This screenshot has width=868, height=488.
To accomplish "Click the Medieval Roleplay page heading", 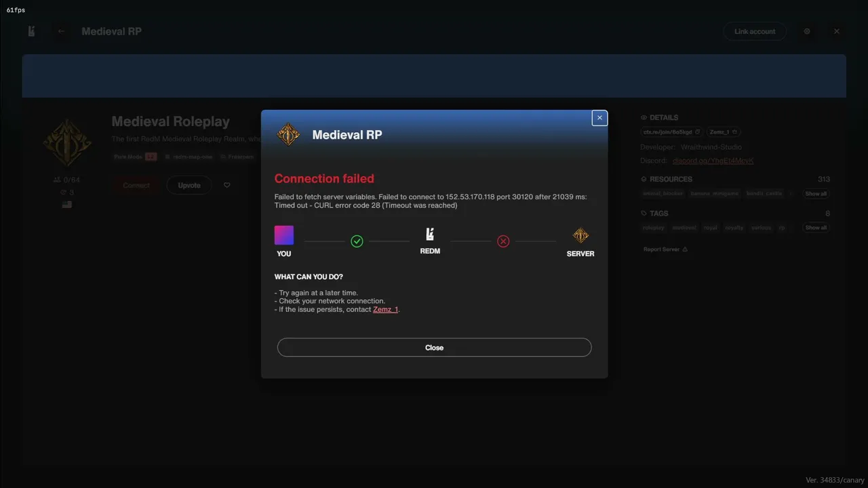I will pyautogui.click(x=171, y=122).
